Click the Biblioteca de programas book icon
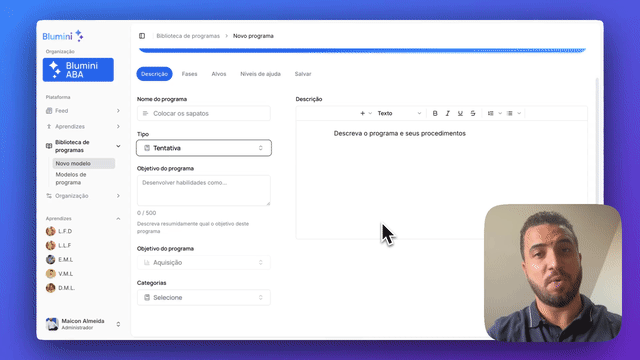Image resolution: width=640 pixels, height=360 pixels. coord(49,146)
